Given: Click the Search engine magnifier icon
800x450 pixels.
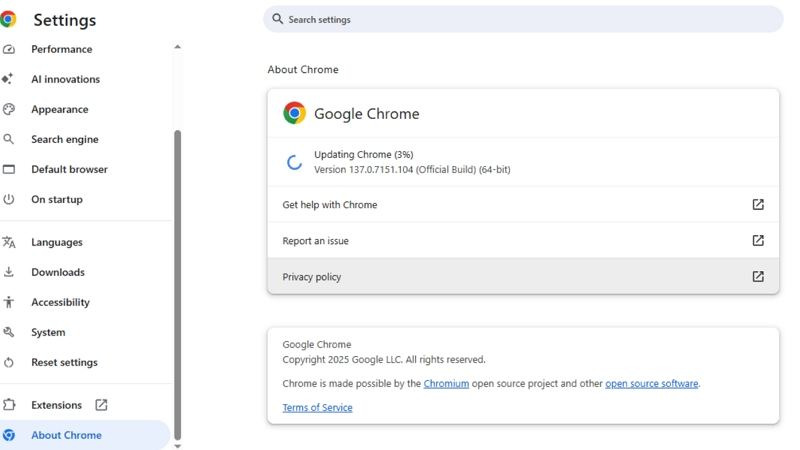Looking at the screenshot, I should [9, 139].
